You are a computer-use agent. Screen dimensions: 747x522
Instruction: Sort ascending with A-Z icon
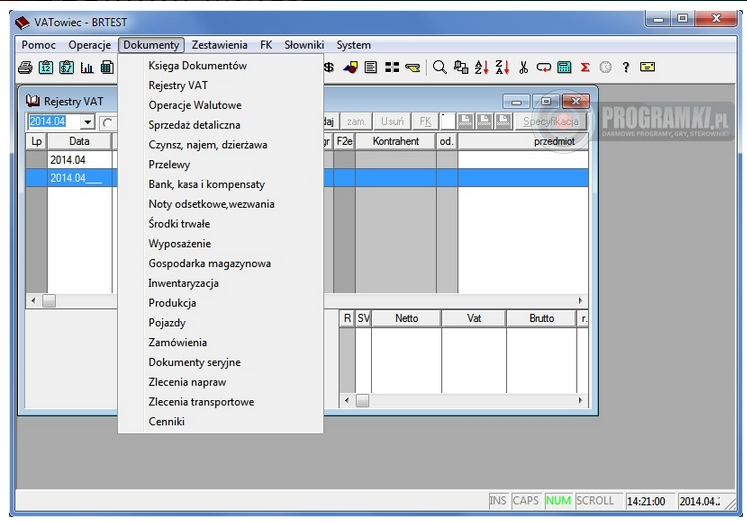click(x=482, y=67)
